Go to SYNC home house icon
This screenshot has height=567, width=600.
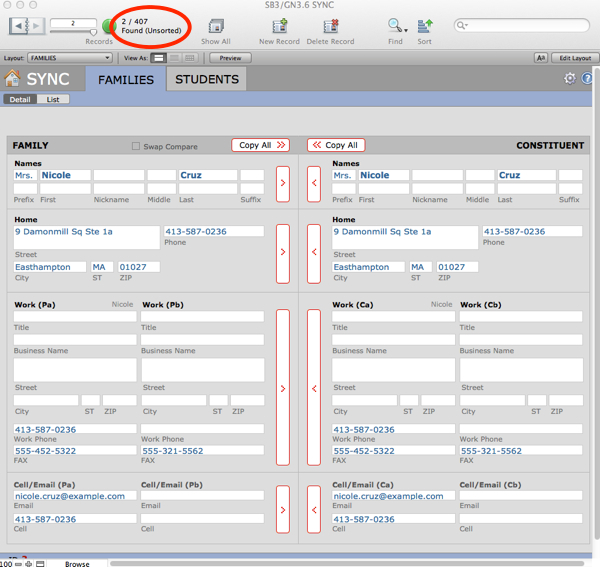pyautogui.click(x=13, y=79)
